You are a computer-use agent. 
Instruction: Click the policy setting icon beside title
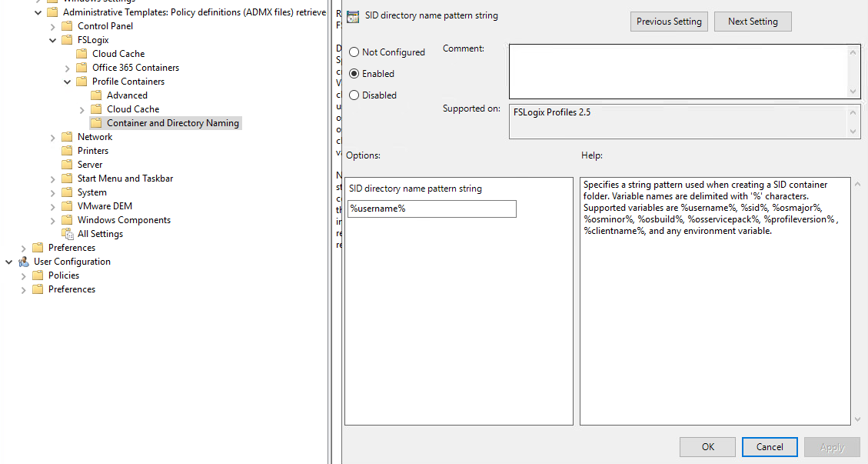point(352,16)
